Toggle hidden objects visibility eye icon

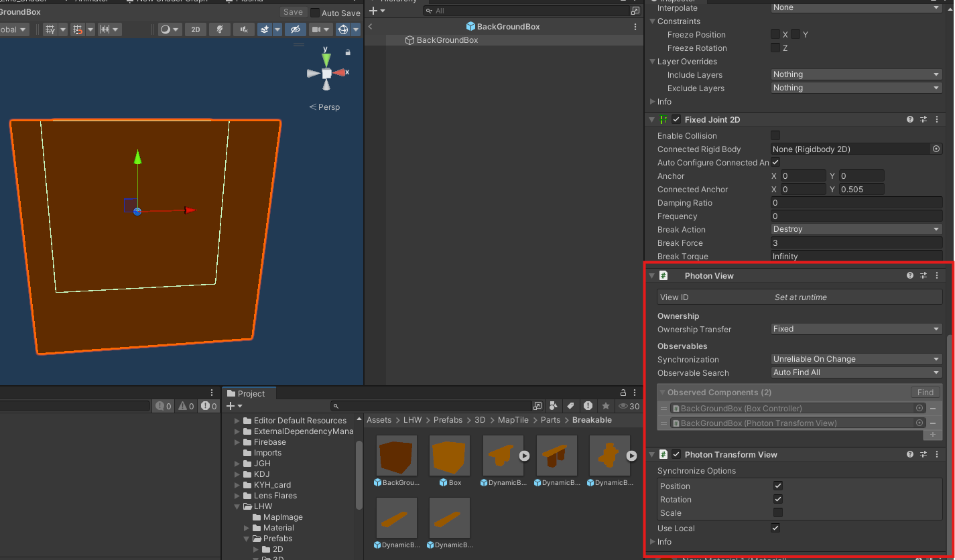(x=295, y=29)
